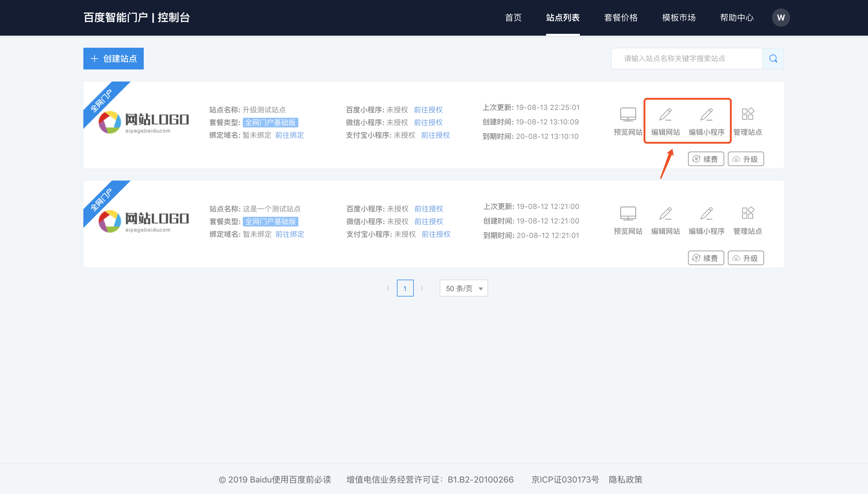Click 百度小程序 前往授权 for 升级测试站点
Screen dimensions: 868x494
(x=428, y=110)
